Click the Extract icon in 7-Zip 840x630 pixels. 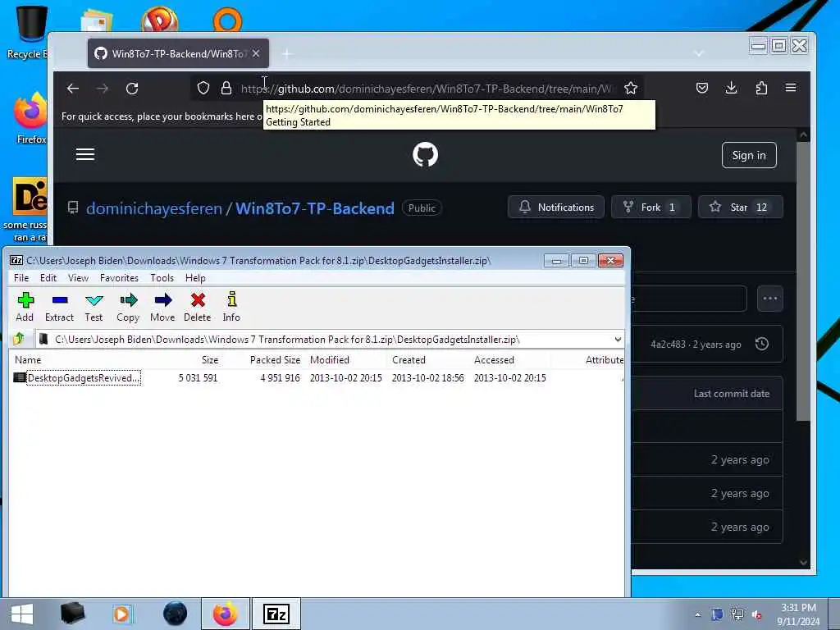tap(59, 307)
